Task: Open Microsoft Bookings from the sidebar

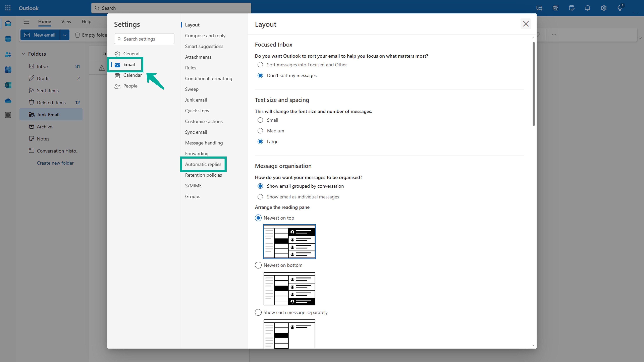Action: point(8,85)
